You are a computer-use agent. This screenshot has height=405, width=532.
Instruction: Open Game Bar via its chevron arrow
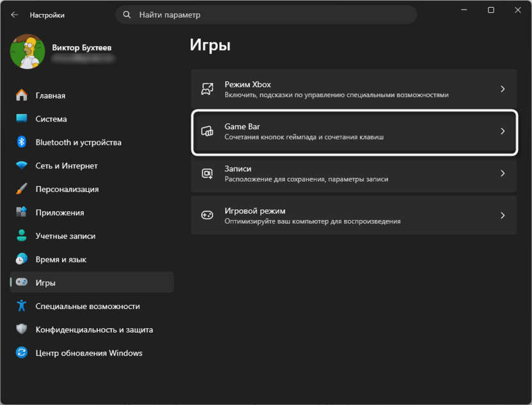click(503, 131)
